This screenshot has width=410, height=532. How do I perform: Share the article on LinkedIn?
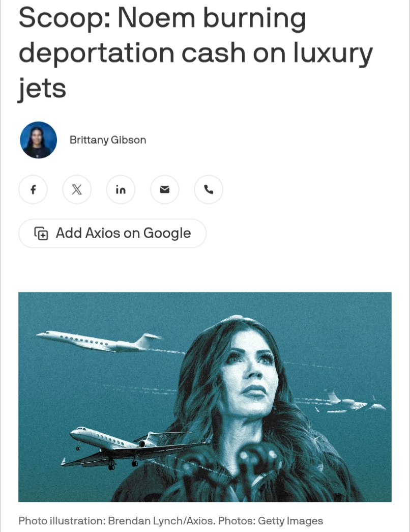click(121, 189)
